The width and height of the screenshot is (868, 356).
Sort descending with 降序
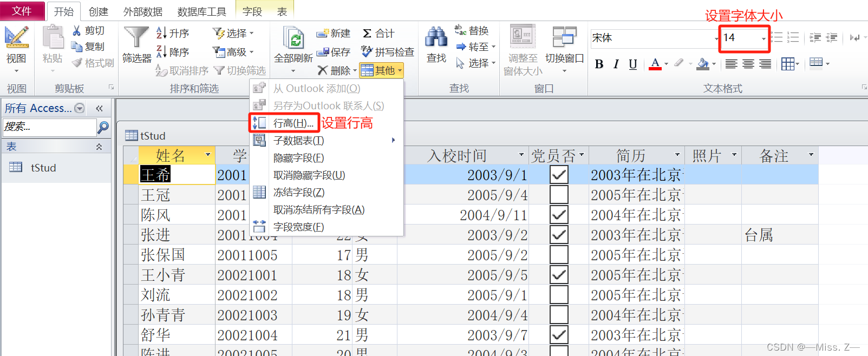tap(173, 52)
